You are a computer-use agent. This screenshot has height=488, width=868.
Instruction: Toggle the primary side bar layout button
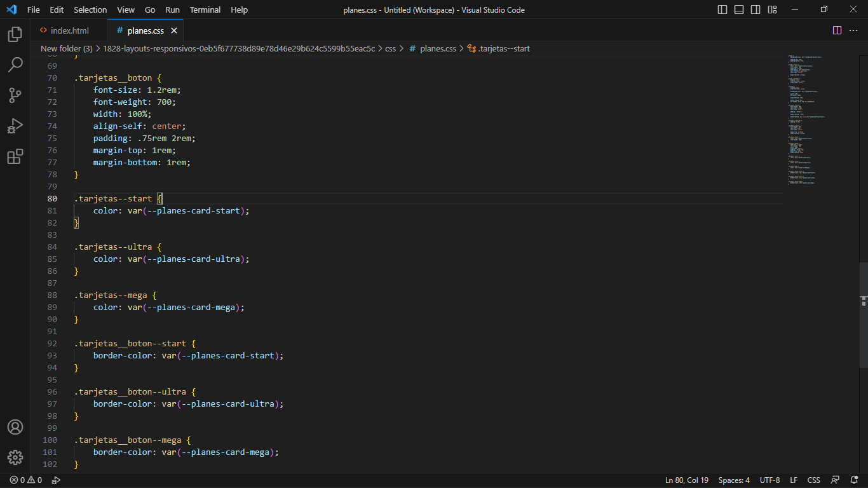(722, 10)
